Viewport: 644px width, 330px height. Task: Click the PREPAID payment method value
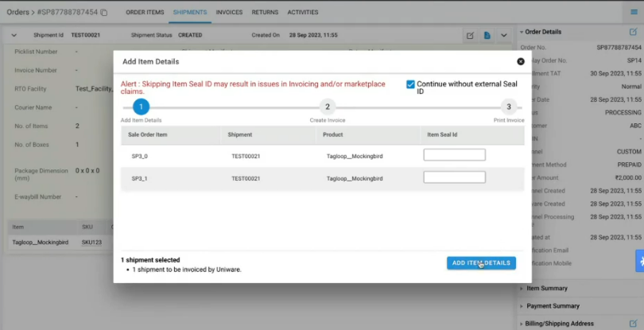click(629, 165)
